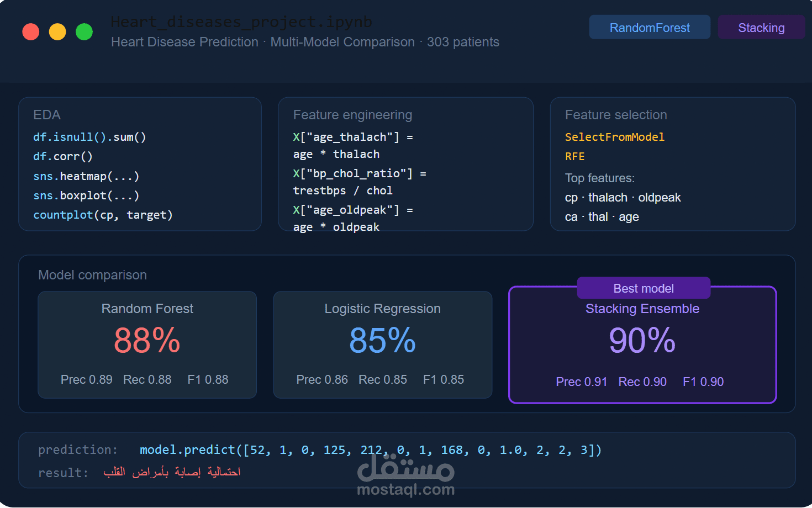The image size is (812, 508).
Task: Click the 85% accuracy value
Action: pos(382,340)
